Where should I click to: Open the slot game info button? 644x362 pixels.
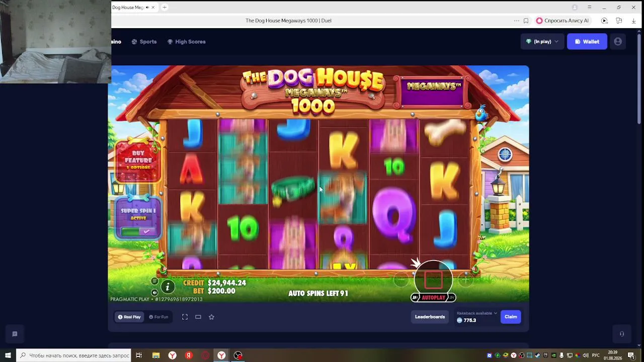(167, 287)
